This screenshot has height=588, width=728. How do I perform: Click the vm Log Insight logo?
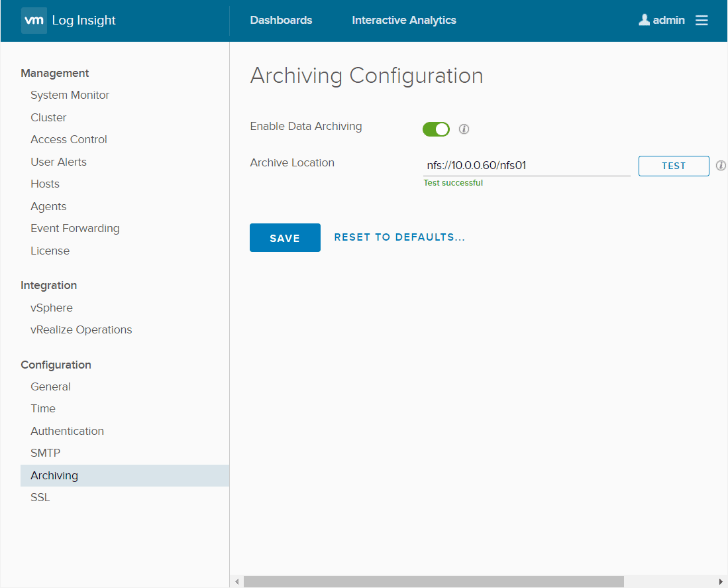[69, 21]
